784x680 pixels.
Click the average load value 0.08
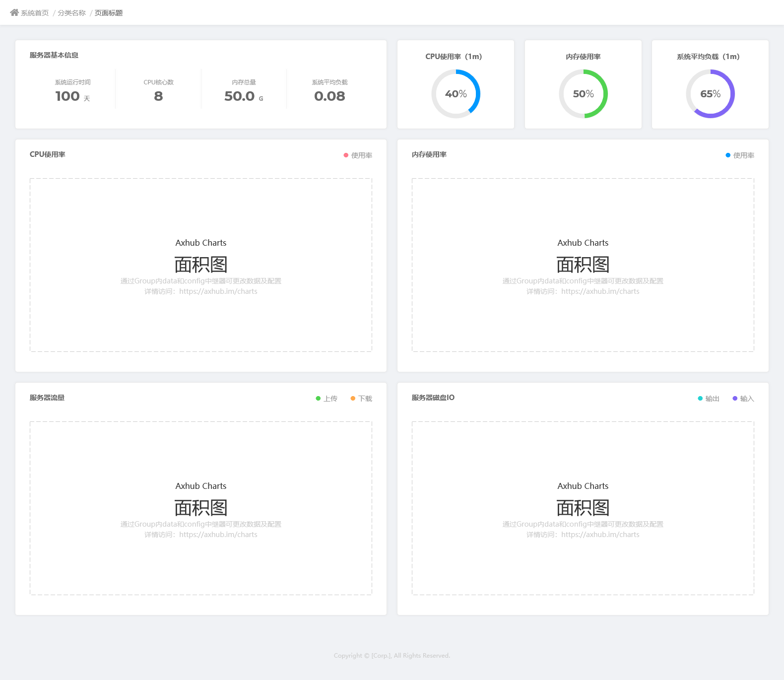[329, 96]
